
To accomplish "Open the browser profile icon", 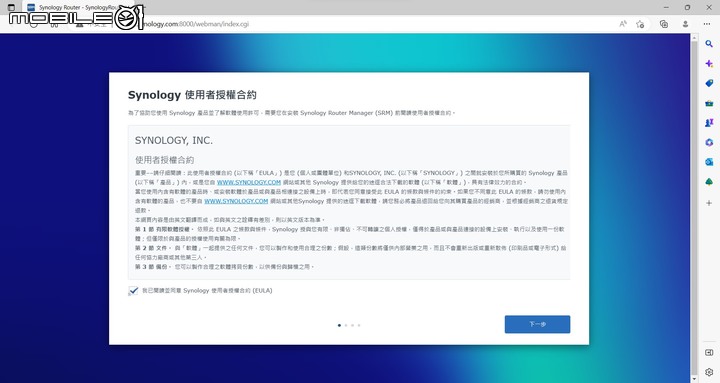I will click(685, 24).
